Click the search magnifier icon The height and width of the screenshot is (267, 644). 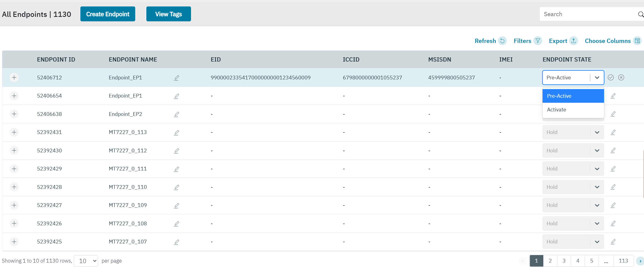coord(641,14)
